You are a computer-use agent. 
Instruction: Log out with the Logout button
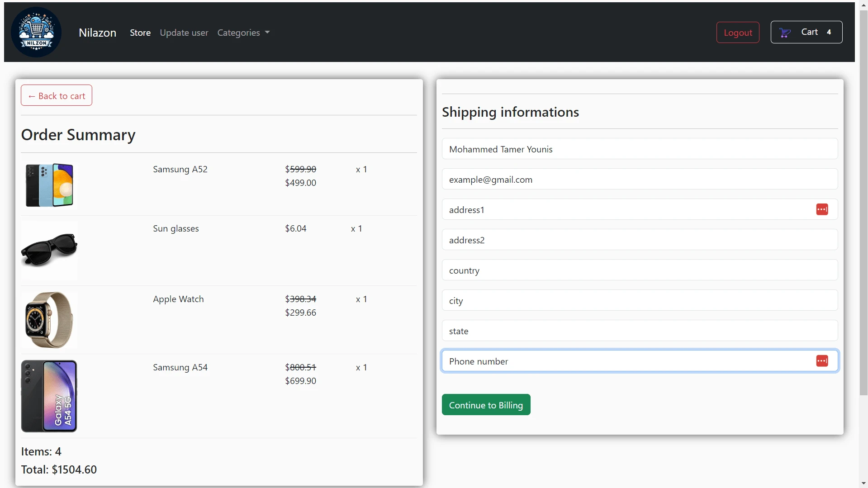[x=738, y=33]
